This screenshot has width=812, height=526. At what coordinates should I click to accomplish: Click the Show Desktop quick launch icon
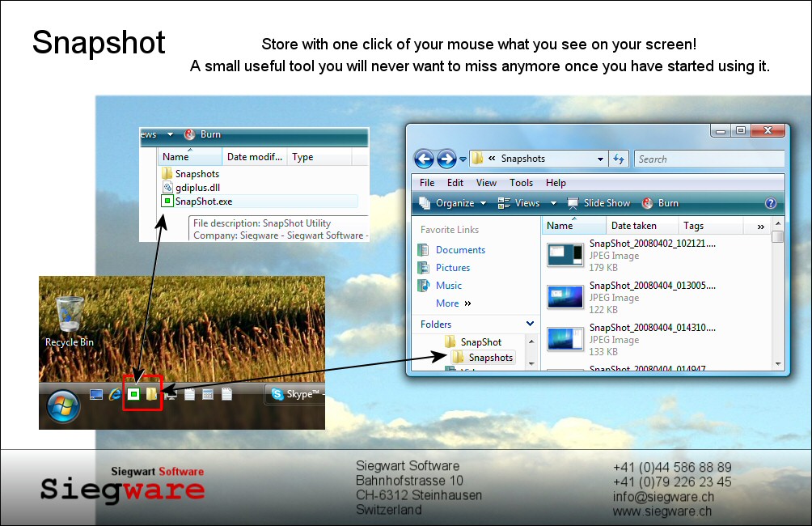coord(95,395)
